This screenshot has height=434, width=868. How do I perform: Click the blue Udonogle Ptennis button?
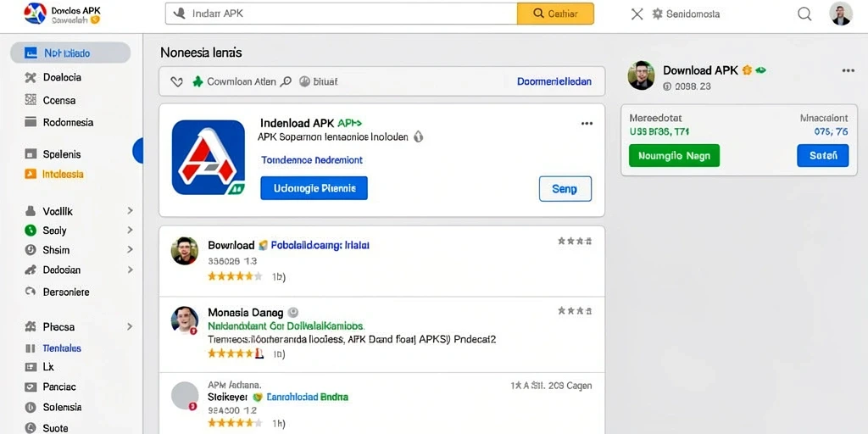click(x=314, y=188)
